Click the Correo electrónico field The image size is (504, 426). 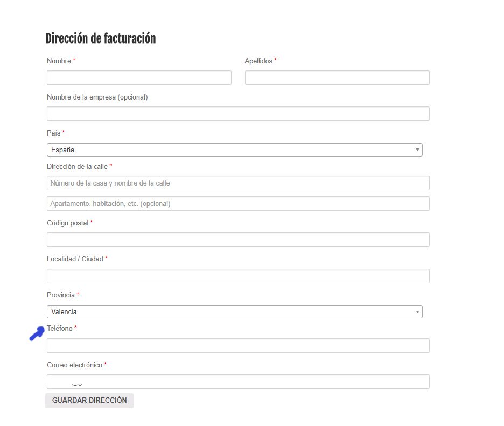click(x=238, y=381)
